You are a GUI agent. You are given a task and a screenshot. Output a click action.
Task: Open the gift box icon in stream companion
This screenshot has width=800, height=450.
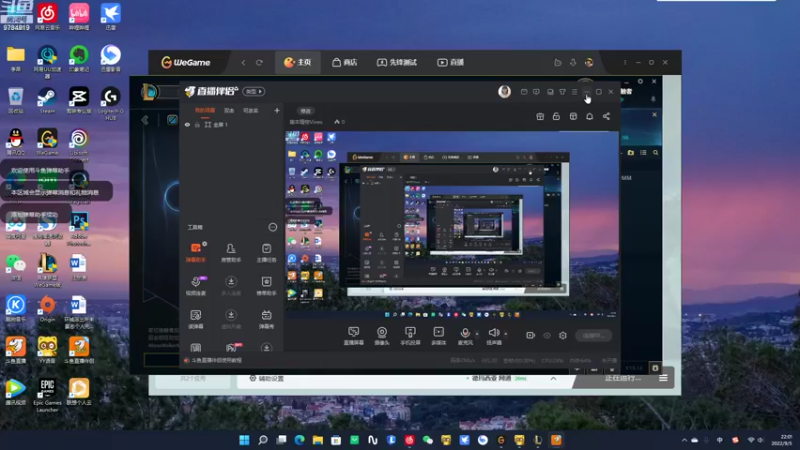pos(540,116)
